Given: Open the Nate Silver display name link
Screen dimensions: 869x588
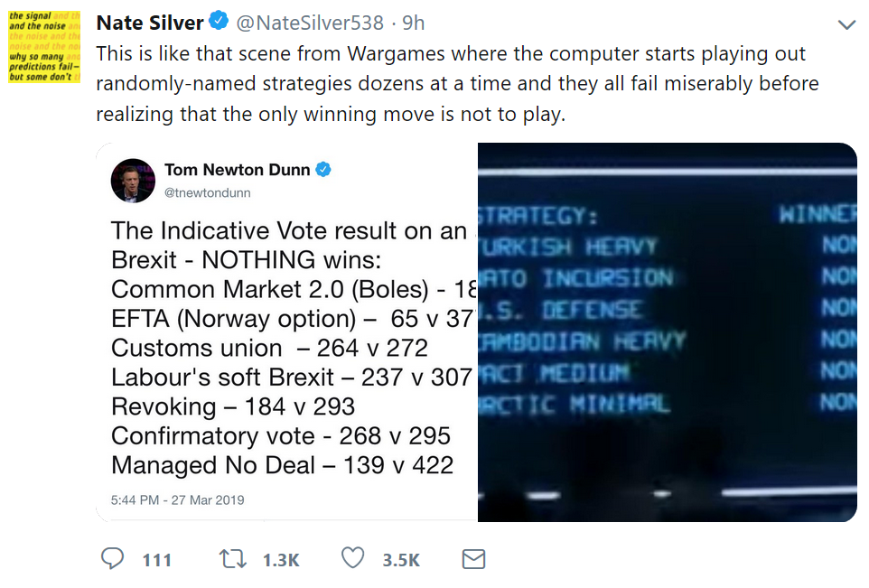Looking at the screenshot, I should click(x=149, y=22).
